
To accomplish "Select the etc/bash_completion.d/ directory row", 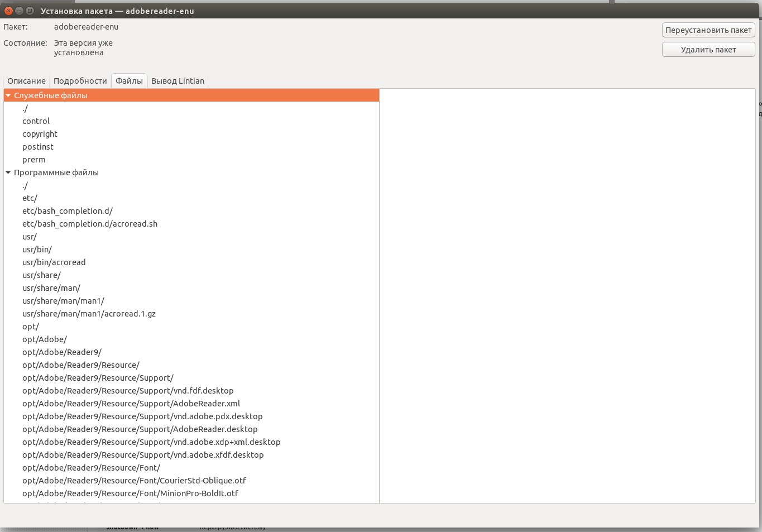I will click(x=191, y=211).
